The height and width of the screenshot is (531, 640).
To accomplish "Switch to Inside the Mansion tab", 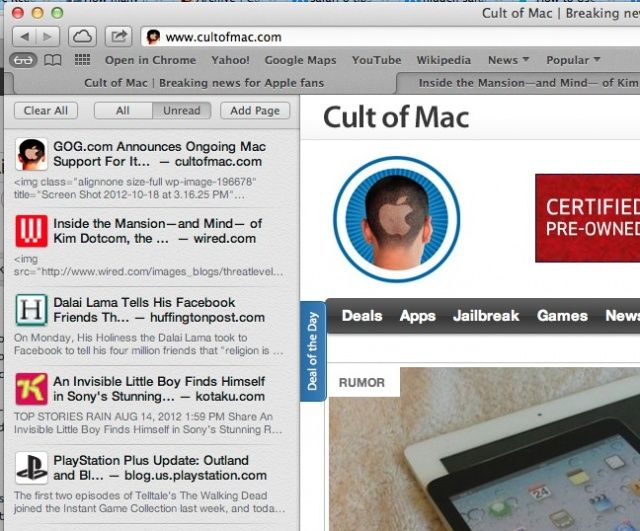I will click(x=519, y=83).
